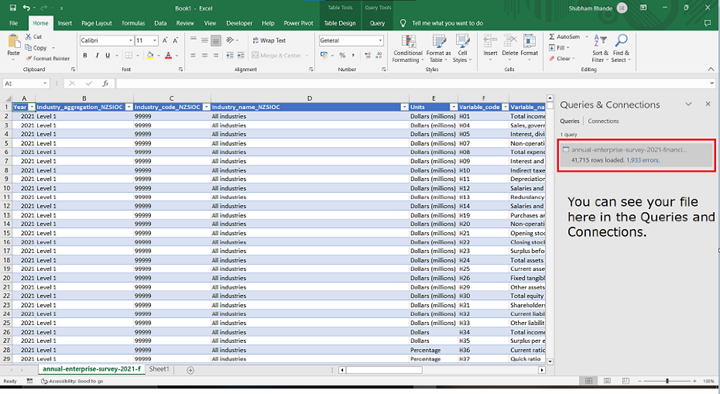Image resolution: width=720 pixels, height=394 pixels.
Task: Add a new sheet
Action: pos(190,370)
